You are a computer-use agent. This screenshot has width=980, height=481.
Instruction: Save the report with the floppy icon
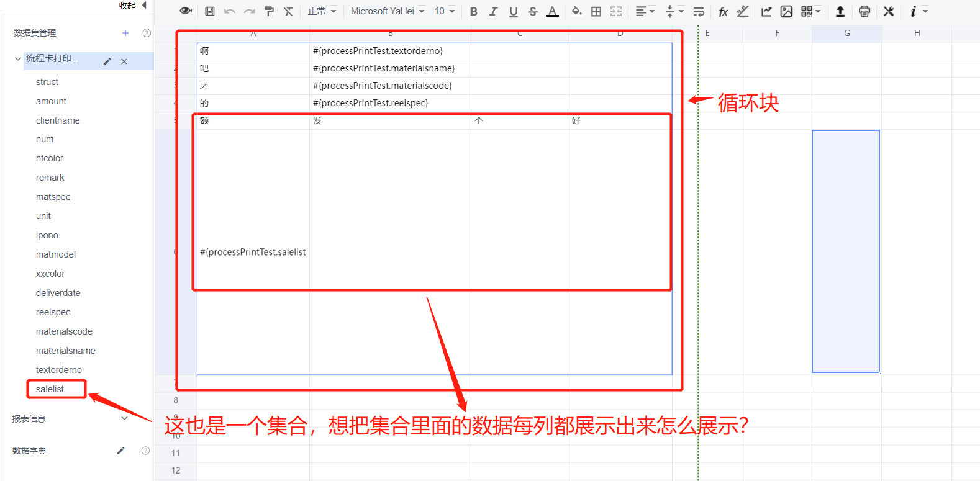(x=210, y=11)
